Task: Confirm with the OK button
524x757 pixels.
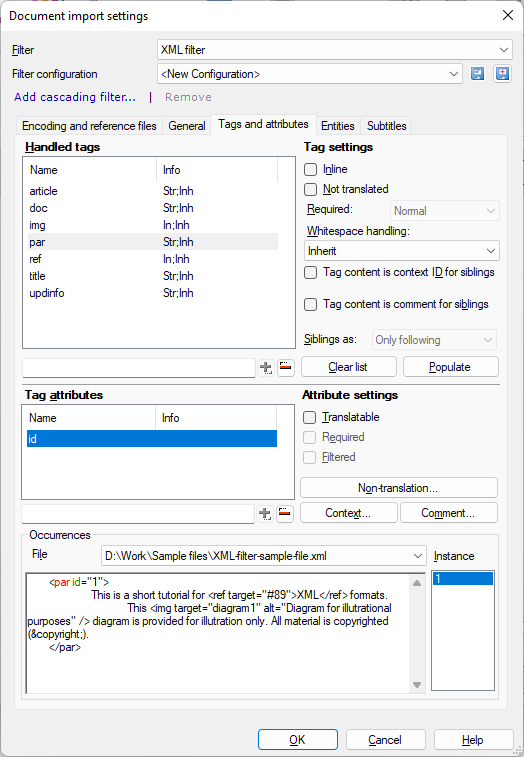Action: (297, 740)
